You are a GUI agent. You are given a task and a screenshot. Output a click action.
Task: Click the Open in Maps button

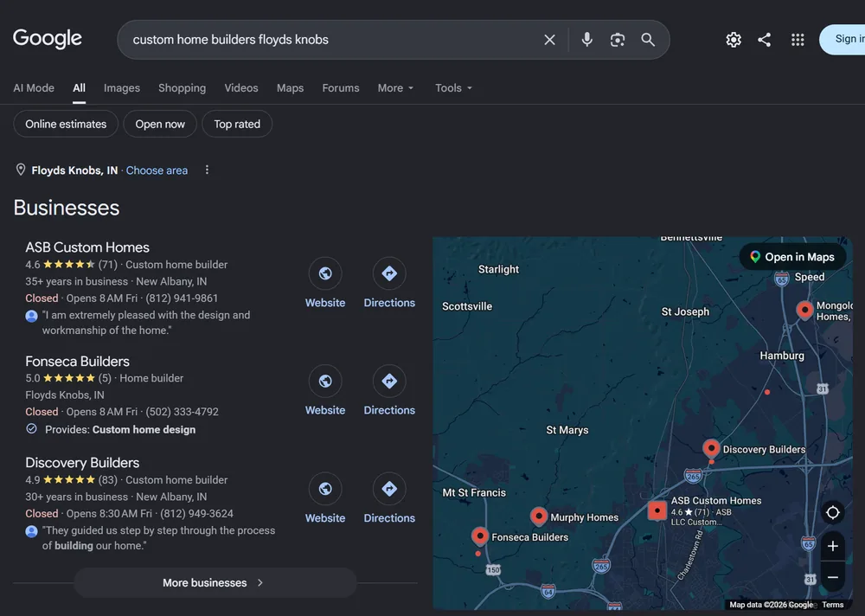792,257
